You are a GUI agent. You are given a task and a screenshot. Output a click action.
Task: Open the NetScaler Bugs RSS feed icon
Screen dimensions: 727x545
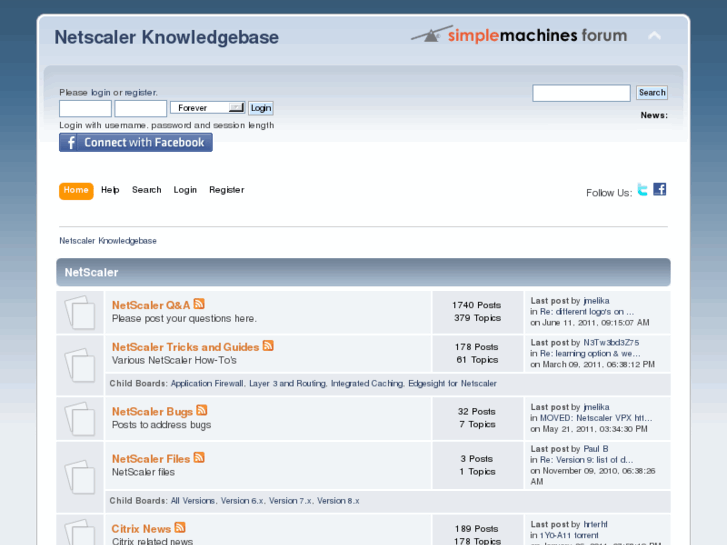point(202,410)
